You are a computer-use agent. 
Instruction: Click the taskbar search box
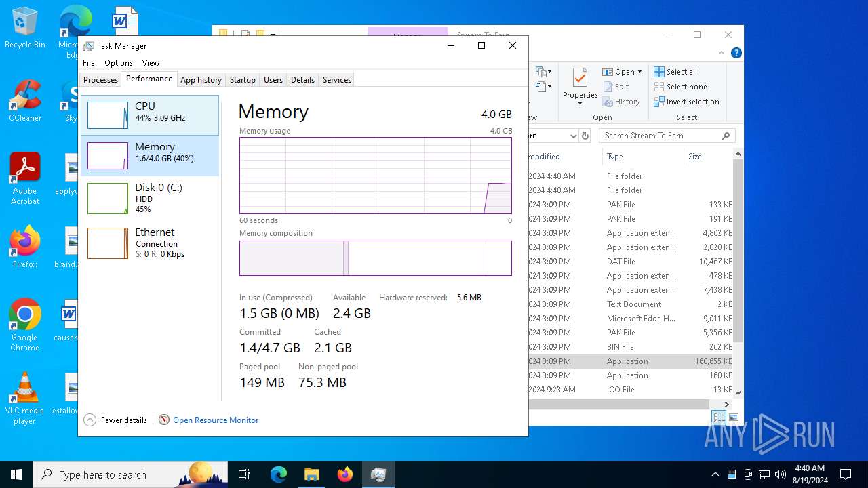[130, 474]
